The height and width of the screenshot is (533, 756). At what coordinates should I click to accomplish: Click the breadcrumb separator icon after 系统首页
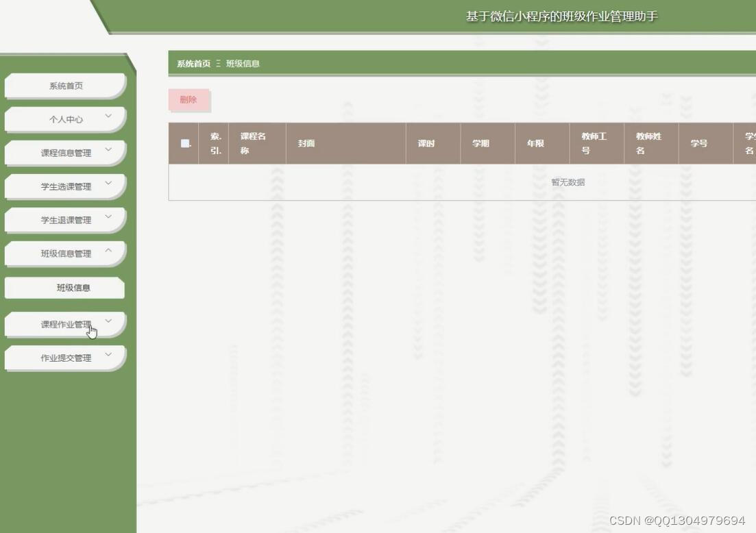pyautogui.click(x=217, y=63)
